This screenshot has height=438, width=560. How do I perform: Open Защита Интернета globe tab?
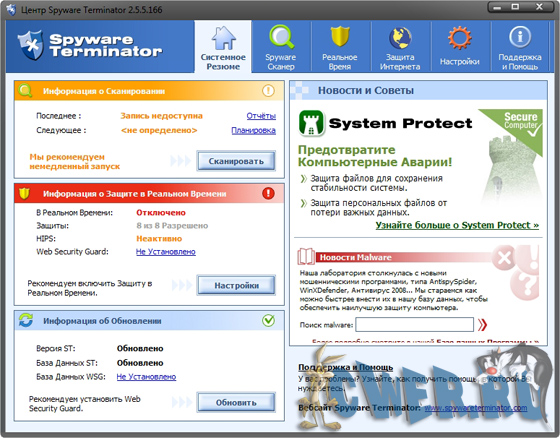(x=400, y=47)
